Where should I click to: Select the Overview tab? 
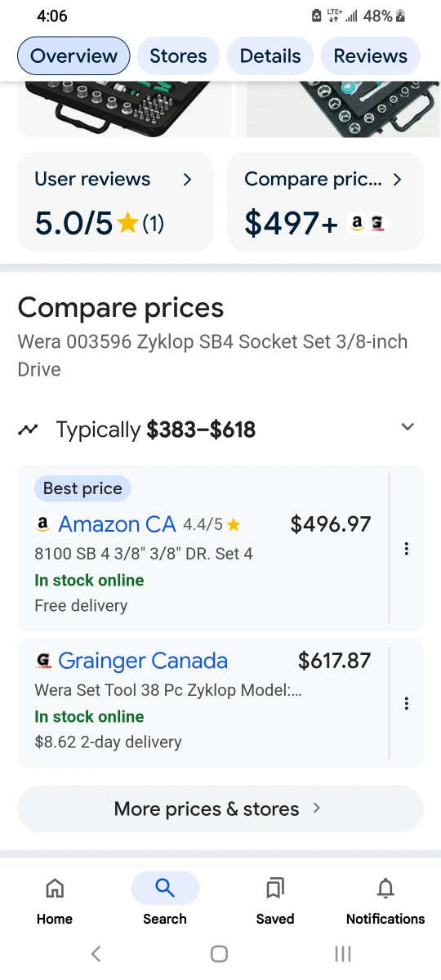(74, 56)
